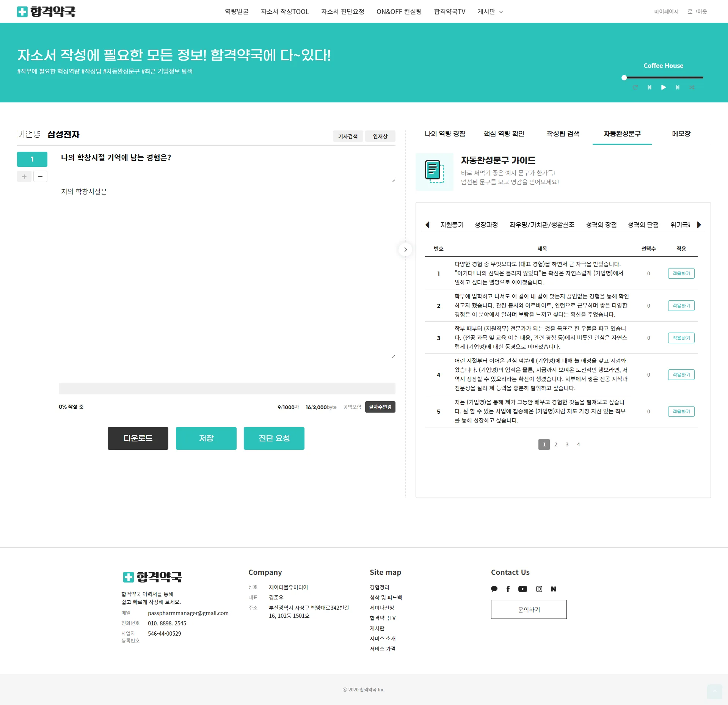Switch to the 메모장 tab
The height and width of the screenshot is (705, 728).
(x=681, y=133)
